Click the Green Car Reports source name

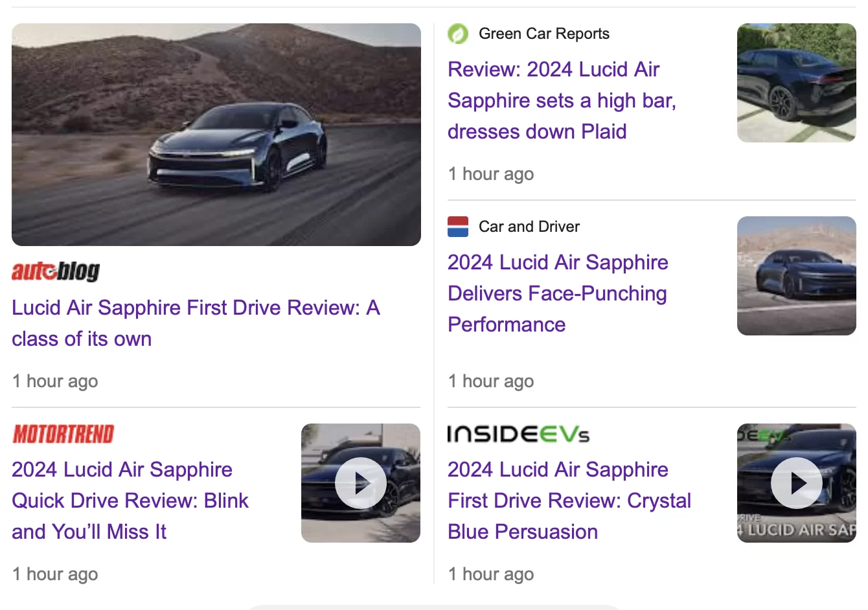coord(544,34)
